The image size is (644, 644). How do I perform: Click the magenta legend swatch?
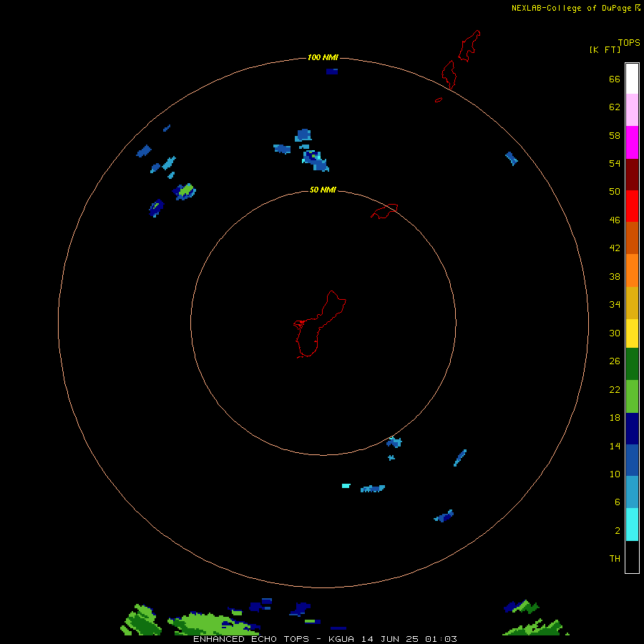[632, 142]
